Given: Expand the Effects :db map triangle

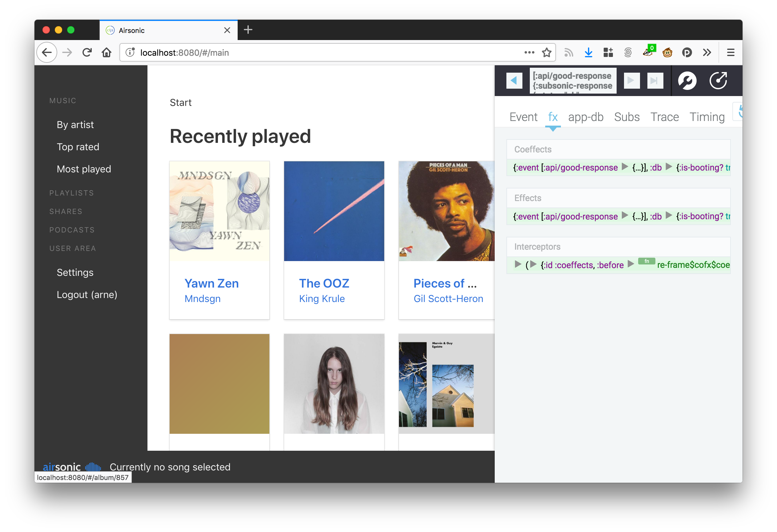Looking at the screenshot, I should pos(669,216).
